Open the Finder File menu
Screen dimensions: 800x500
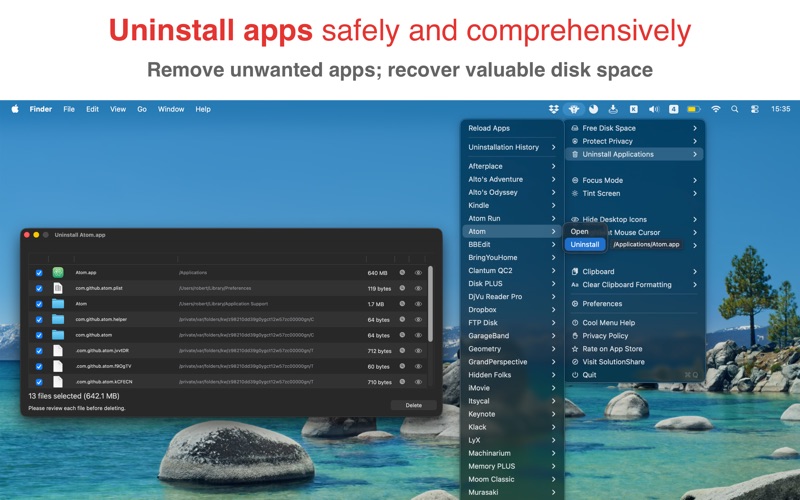(x=69, y=109)
